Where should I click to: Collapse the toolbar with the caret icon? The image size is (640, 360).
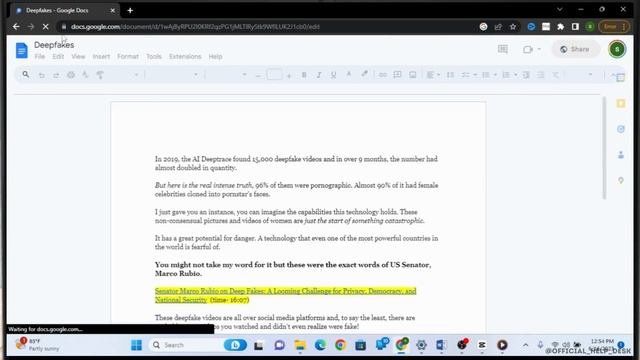[612, 76]
